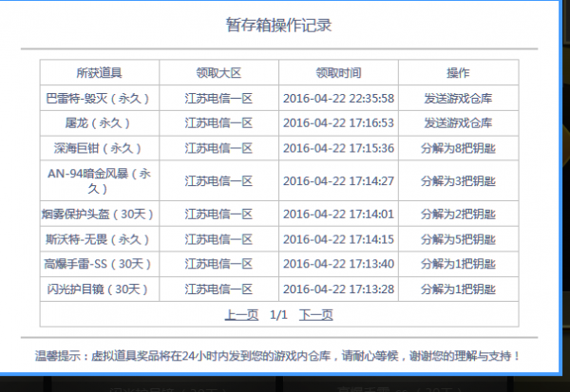Click 发送游戏仓库 in the 屠龙 row
Image resolution: width=570 pixels, height=392 pixels.
click(458, 123)
